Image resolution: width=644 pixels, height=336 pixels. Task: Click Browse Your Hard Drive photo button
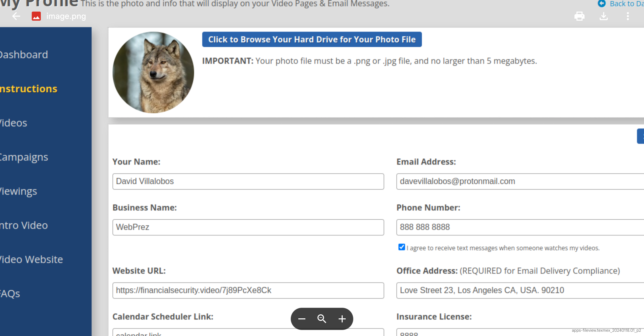[312, 40]
